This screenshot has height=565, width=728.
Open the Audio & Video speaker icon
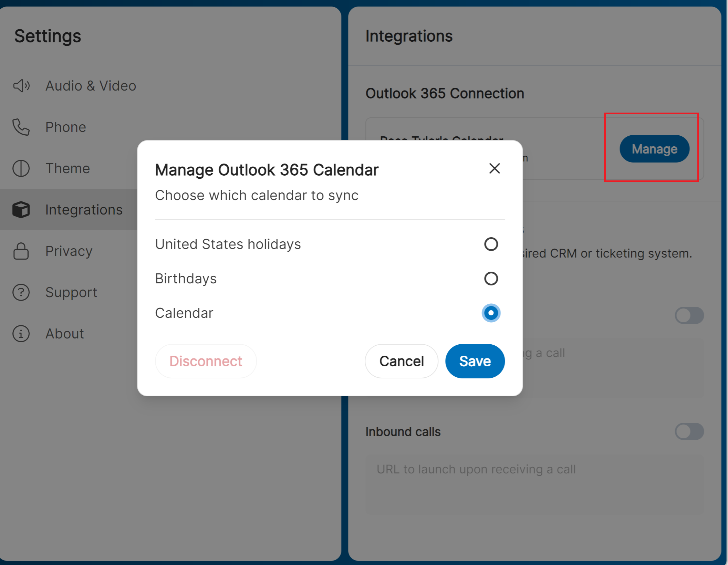(21, 86)
